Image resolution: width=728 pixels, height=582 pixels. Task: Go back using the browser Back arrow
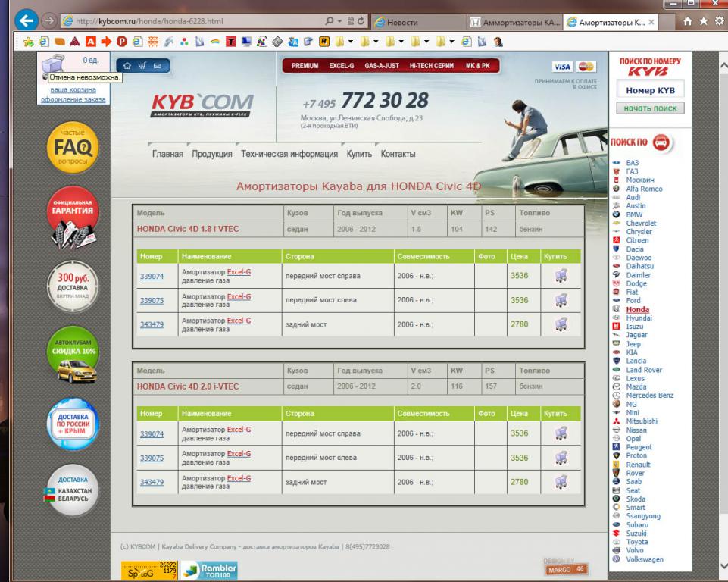click(26, 20)
